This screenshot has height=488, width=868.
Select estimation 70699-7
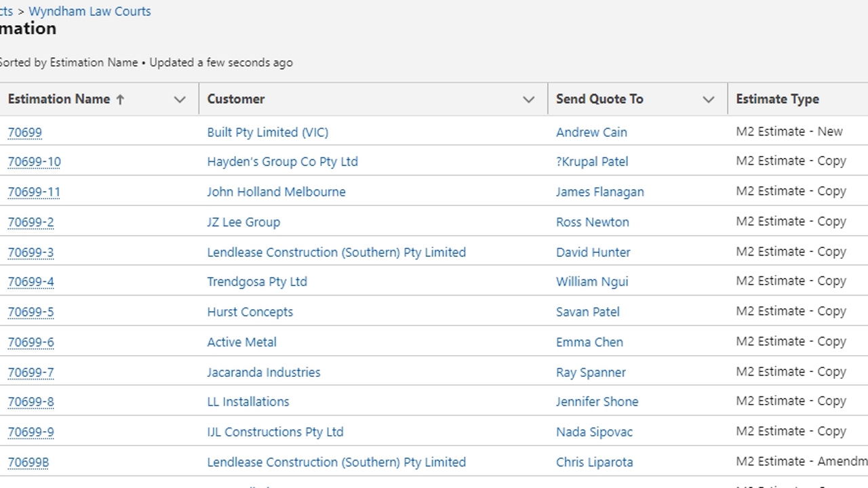click(x=31, y=373)
